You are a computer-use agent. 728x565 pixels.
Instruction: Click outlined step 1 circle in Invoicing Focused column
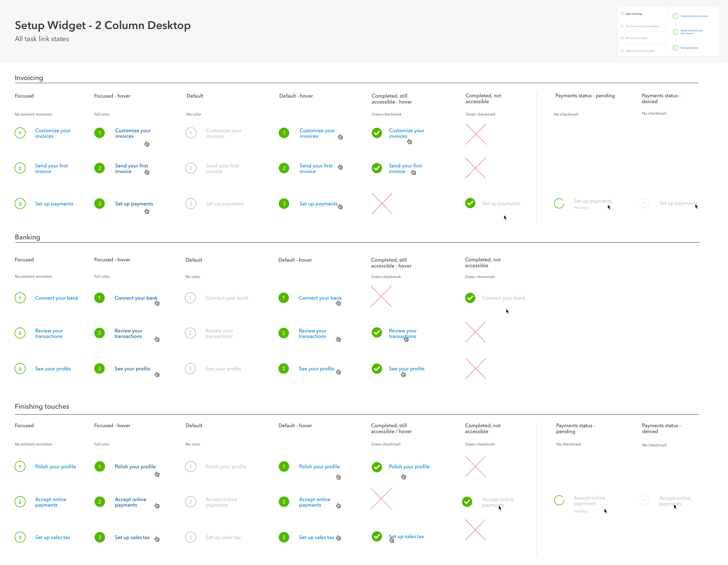pyautogui.click(x=20, y=133)
